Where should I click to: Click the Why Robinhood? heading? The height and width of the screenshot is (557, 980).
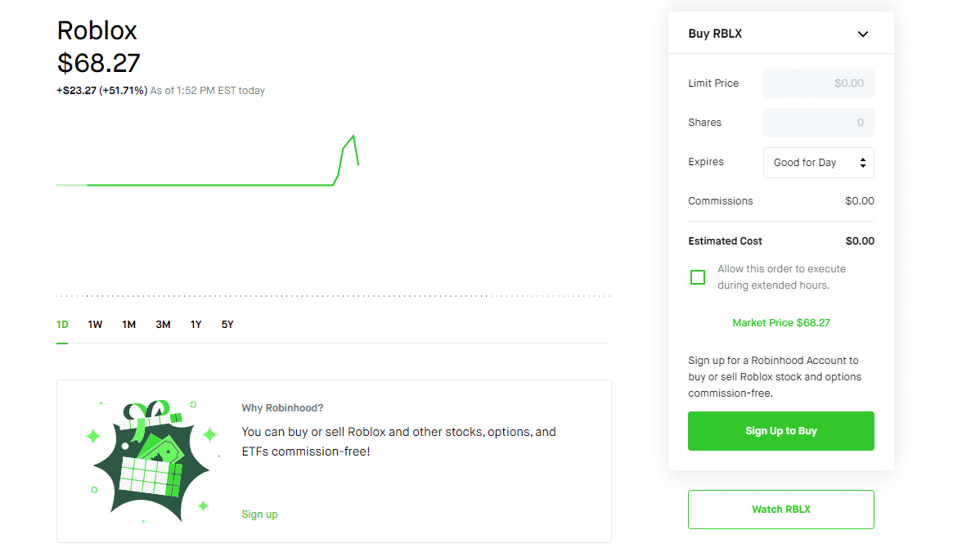coord(282,407)
